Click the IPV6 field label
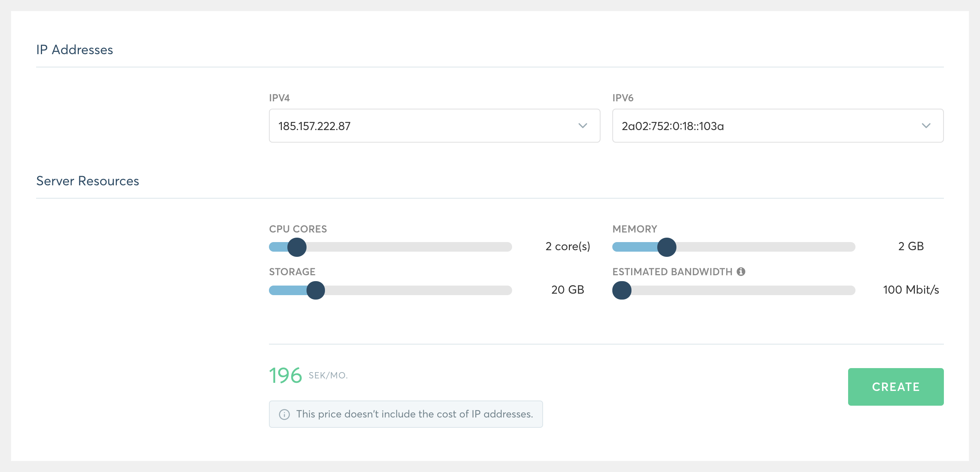Viewport: 980px width, 472px height. 623,98
